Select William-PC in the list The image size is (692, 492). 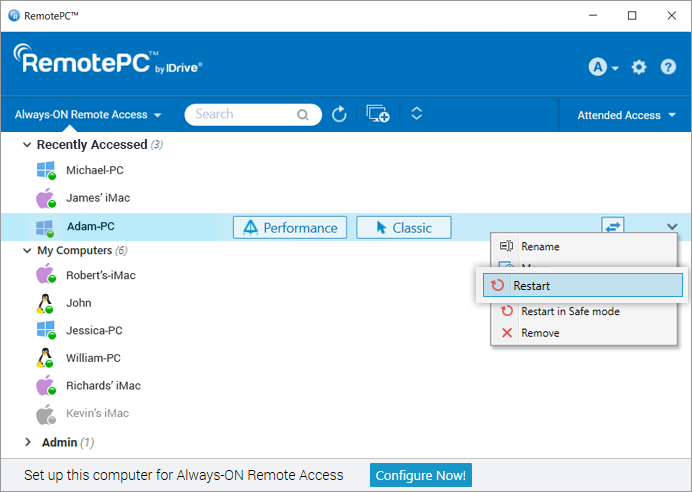(93, 358)
